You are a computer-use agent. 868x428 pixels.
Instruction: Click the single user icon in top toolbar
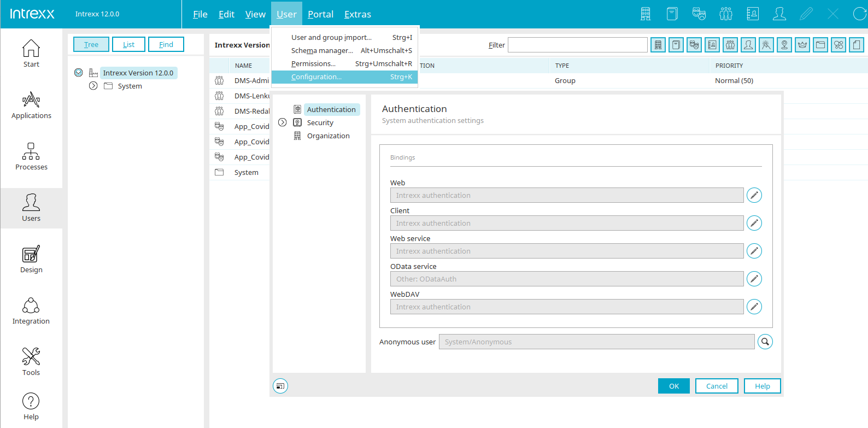[x=779, y=14]
